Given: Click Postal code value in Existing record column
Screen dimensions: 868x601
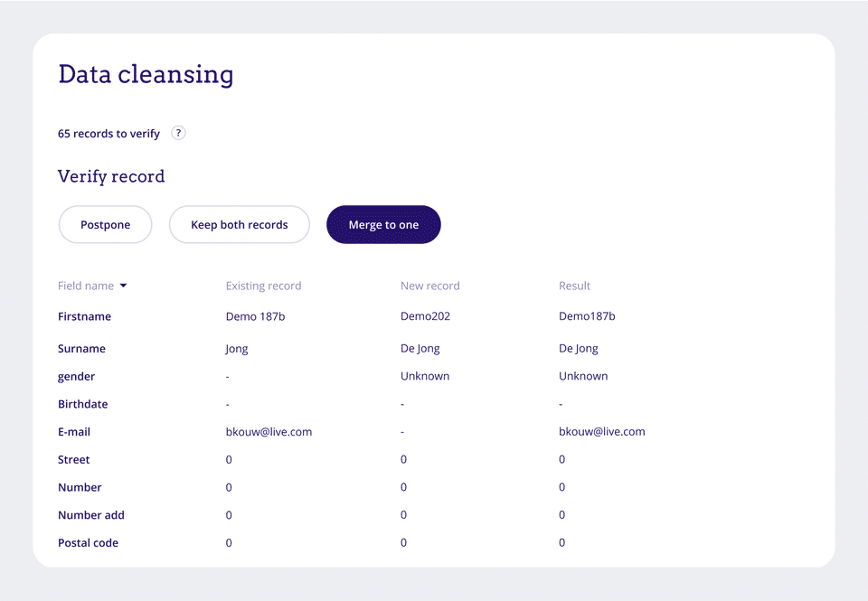Looking at the screenshot, I should pos(229,543).
